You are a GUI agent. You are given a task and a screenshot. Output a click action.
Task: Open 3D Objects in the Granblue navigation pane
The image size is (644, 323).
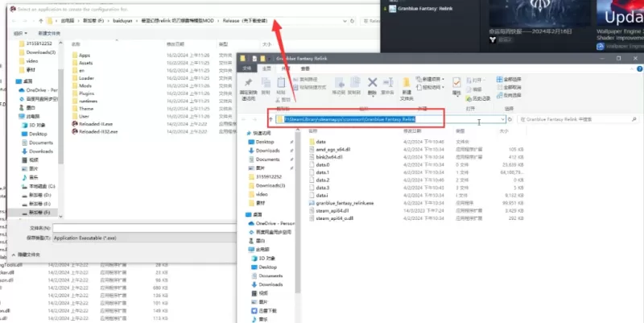click(x=266, y=258)
